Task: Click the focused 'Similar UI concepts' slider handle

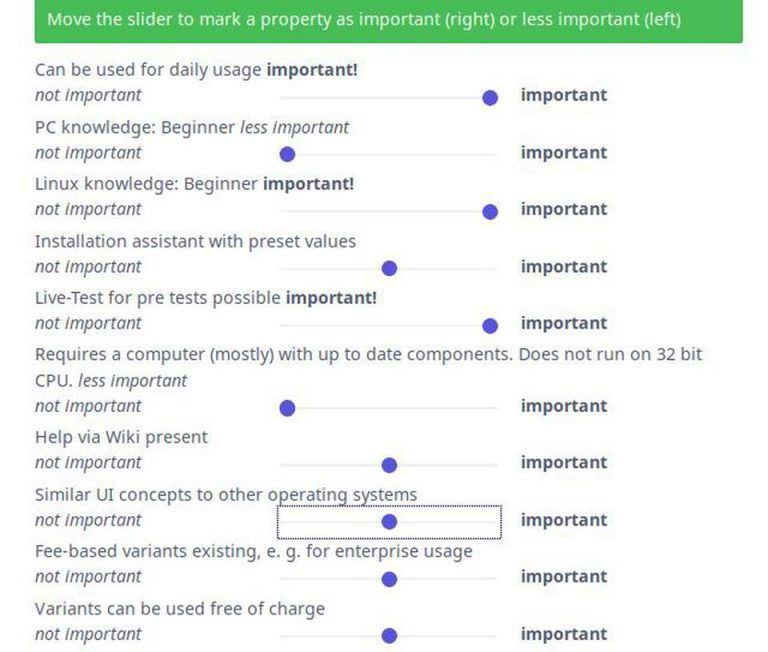Action: (x=389, y=522)
